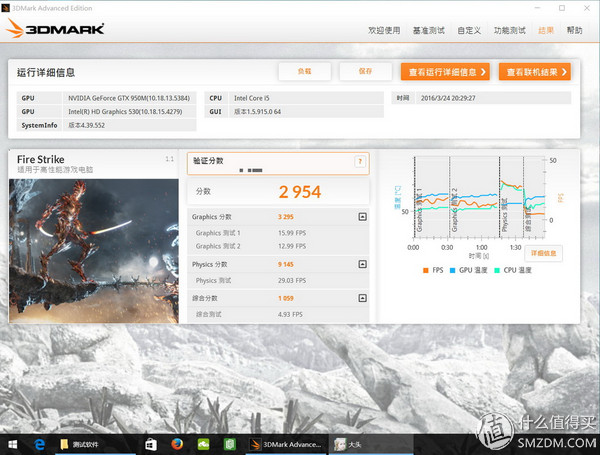The height and width of the screenshot is (455, 600).
Task: Click the Fire Strike title
Action: [41, 159]
